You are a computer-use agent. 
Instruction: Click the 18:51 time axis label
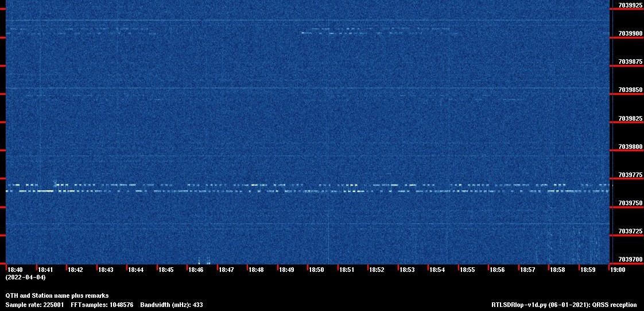(x=347, y=270)
